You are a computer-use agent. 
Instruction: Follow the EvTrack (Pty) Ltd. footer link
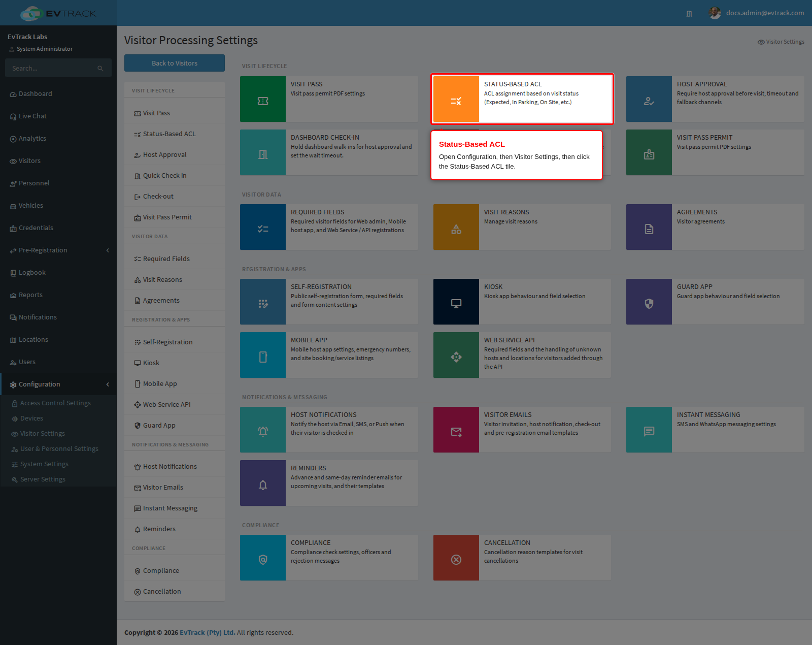[207, 632]
